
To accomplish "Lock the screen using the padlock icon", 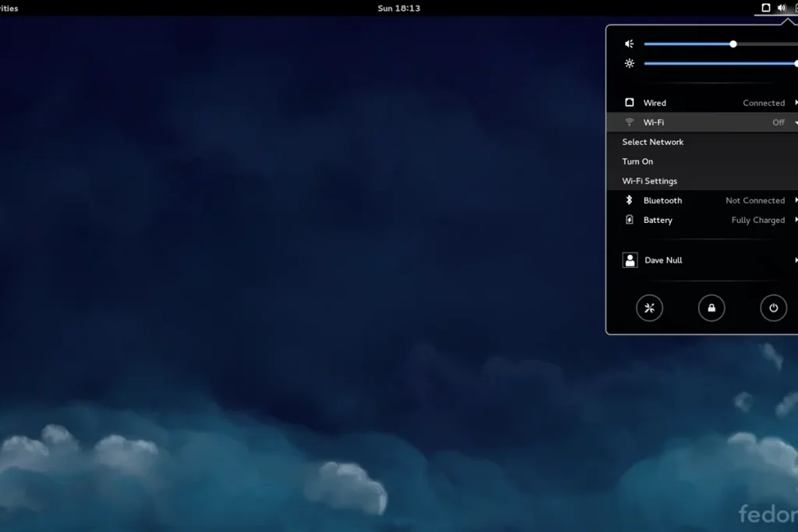I will pyautogui.click(x=711, y=308).
